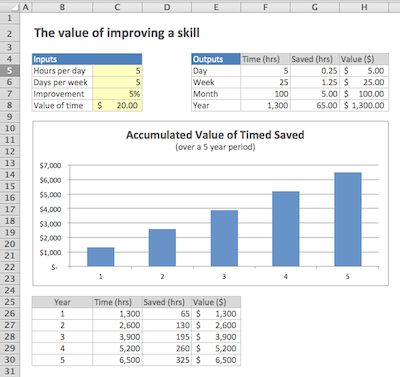Edit the Improvement 5% cell
The image size is (400, 377).
tap(117, 94)
